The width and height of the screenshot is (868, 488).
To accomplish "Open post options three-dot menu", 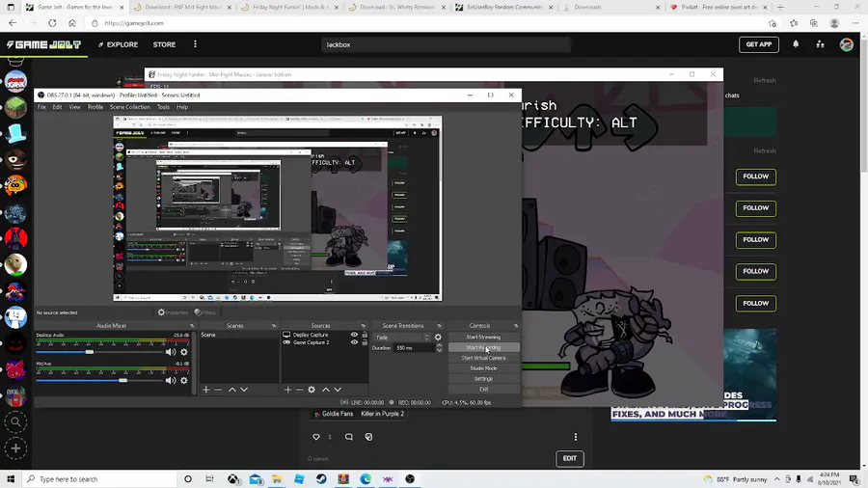I will [576, 437].
